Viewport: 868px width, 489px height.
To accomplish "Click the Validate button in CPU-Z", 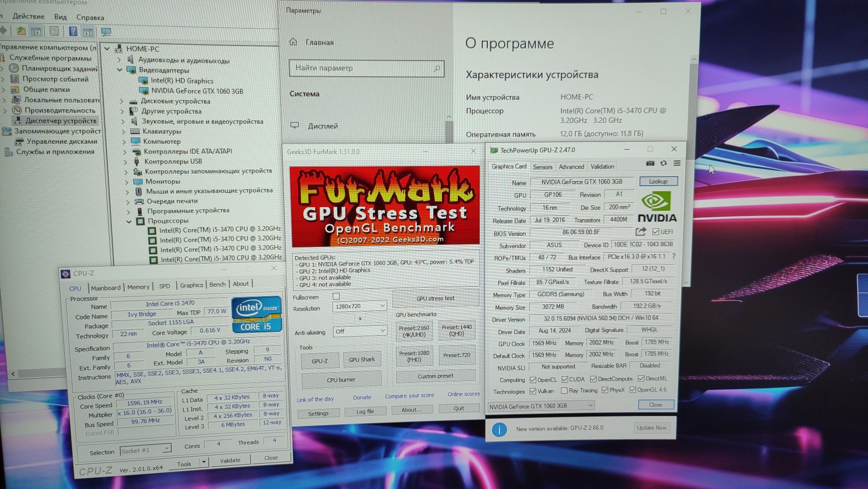I will click(x=230, y=460).
